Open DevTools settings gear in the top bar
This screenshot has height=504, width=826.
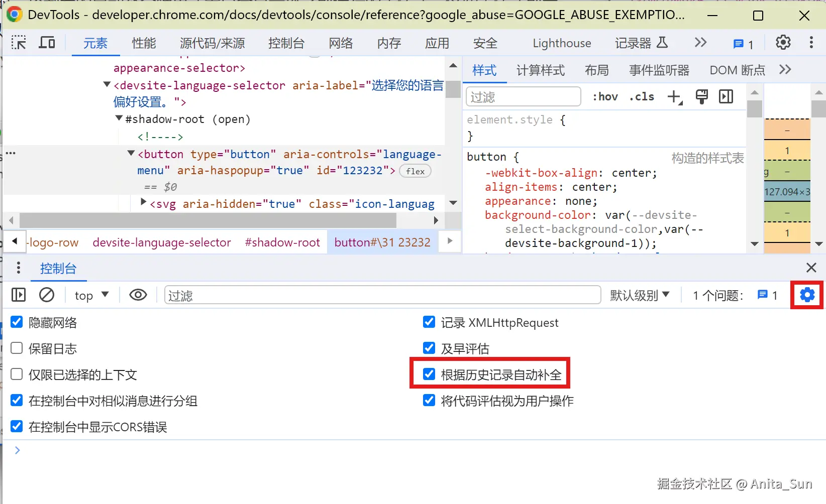[783, 43]
